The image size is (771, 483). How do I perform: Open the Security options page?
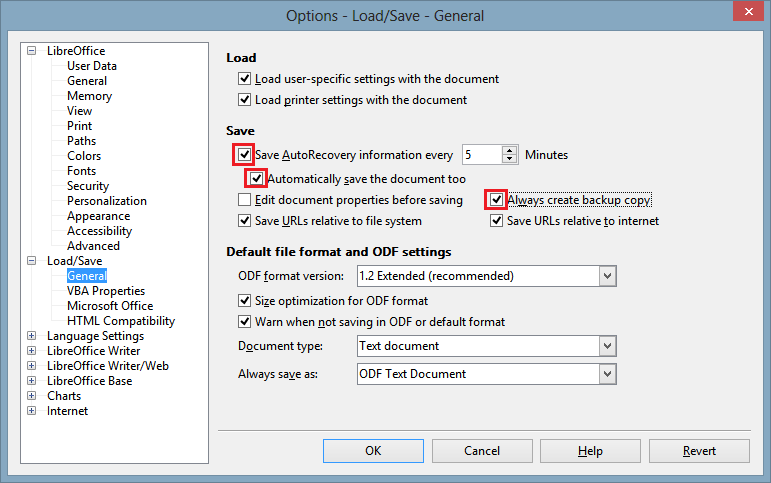tap(88, 186)
